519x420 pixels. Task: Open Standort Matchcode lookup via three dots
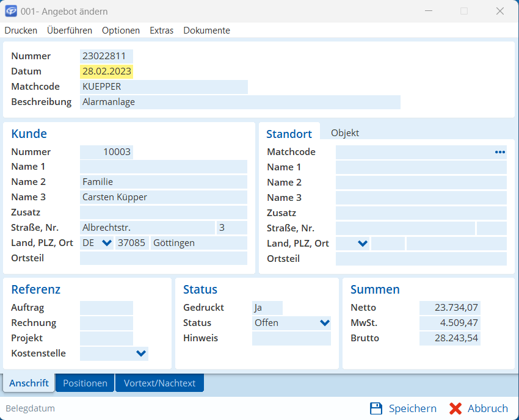[x=499, y=152]
